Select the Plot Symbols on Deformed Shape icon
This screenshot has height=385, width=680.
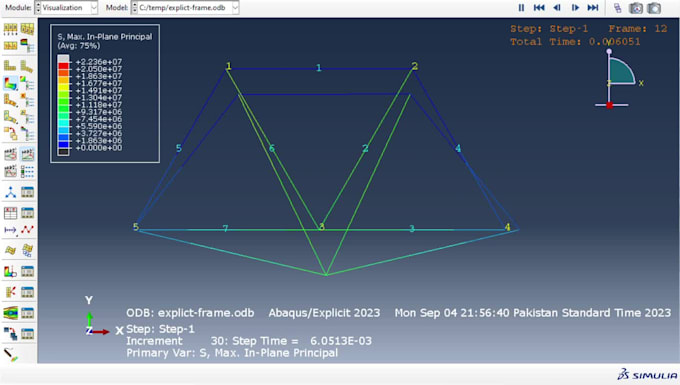[x=10, y=100]
